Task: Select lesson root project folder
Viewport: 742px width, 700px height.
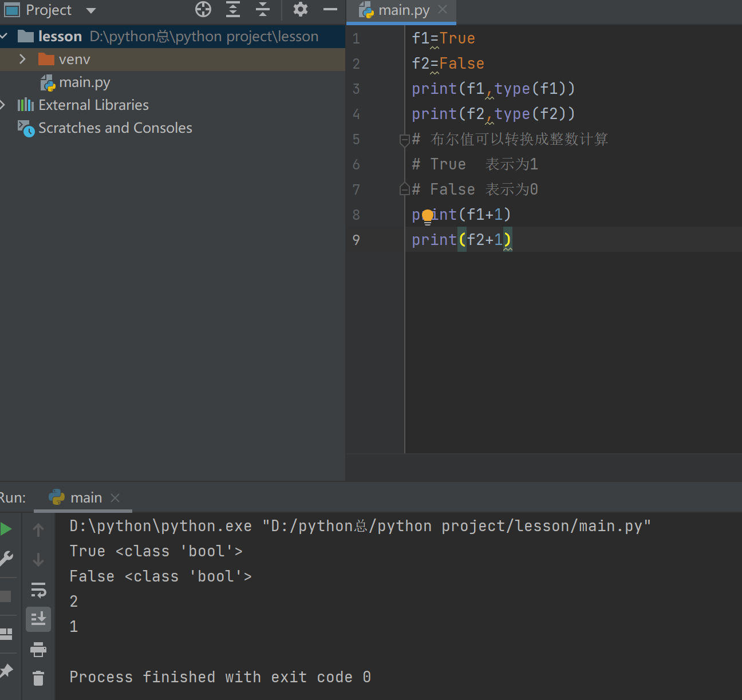Action: [x=172, y=36]
